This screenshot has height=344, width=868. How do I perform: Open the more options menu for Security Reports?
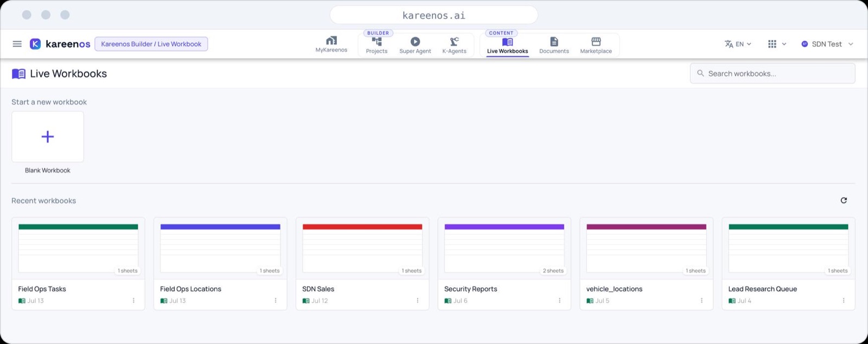click(x=560, y=301)
